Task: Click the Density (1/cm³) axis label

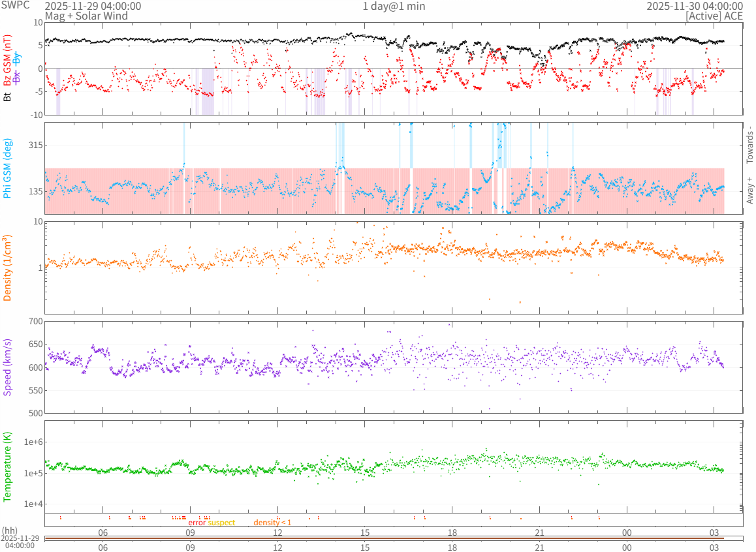Action: click(x=7, y=268)
